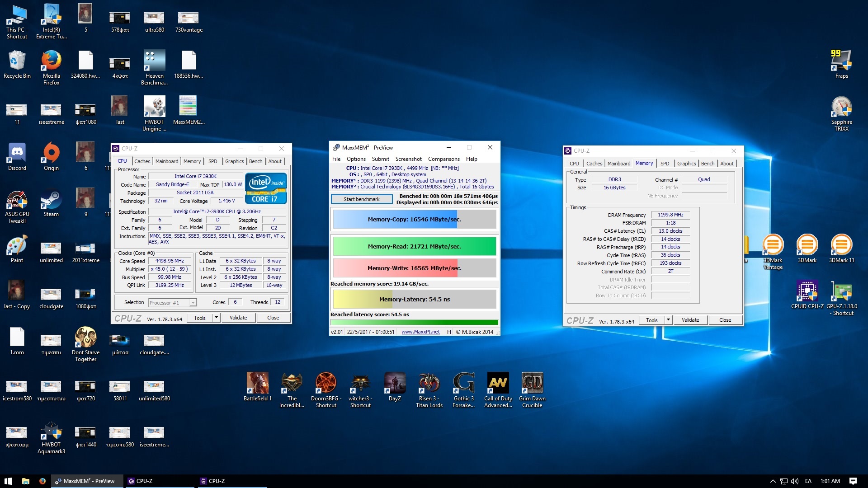Click the taskbar clock 1:01 AM
The height and width of the screenshot is (488, 868).
(x=830, y=481)
